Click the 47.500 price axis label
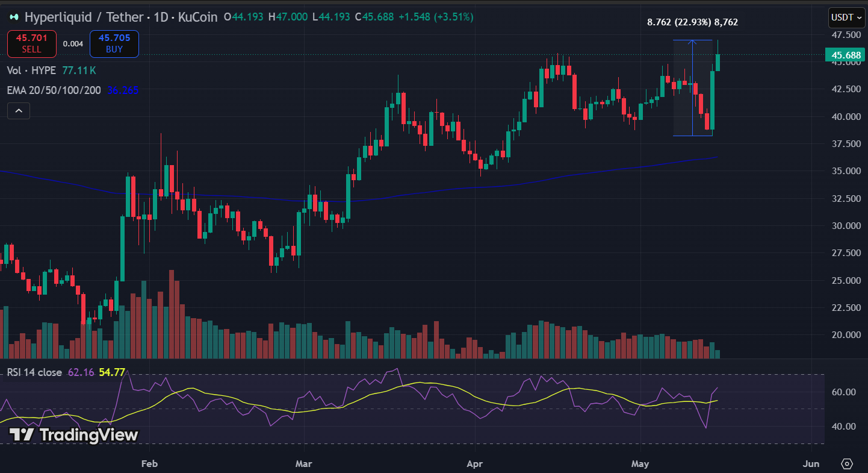 [846, 35]
